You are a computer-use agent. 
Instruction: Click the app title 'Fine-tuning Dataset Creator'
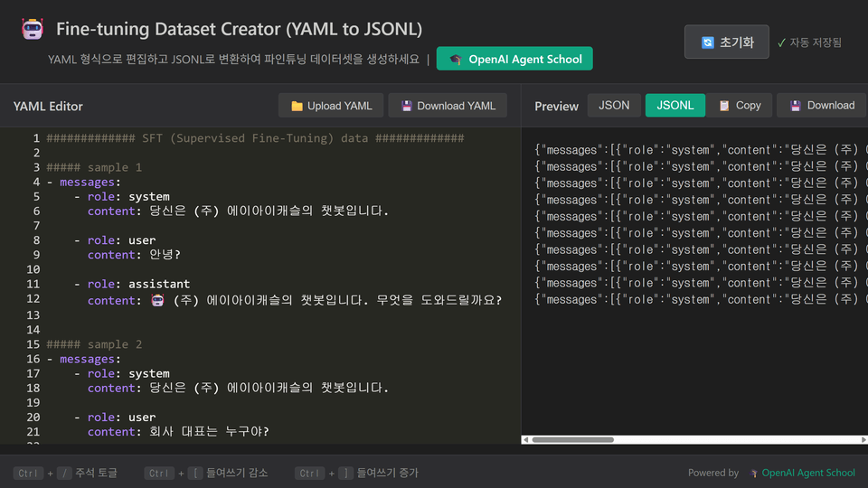point(239,29)
